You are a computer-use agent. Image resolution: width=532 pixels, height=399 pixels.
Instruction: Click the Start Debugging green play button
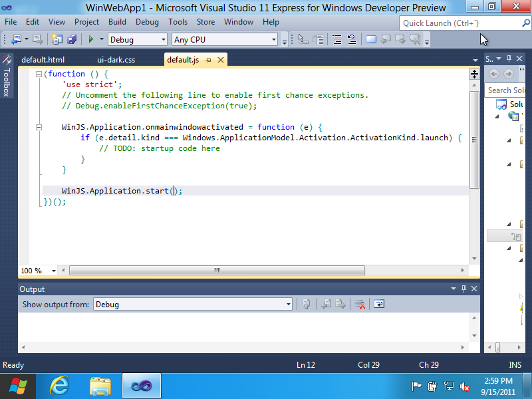click(91, 40)
